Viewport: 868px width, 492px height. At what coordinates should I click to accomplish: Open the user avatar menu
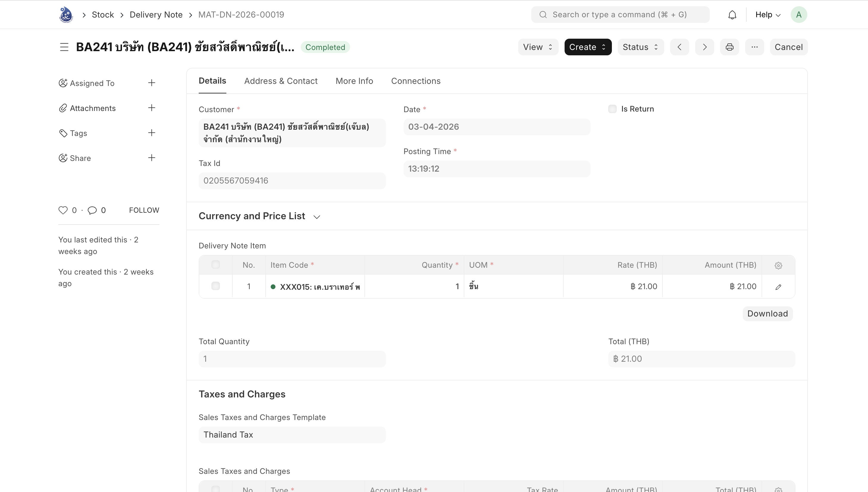point(799,15)
